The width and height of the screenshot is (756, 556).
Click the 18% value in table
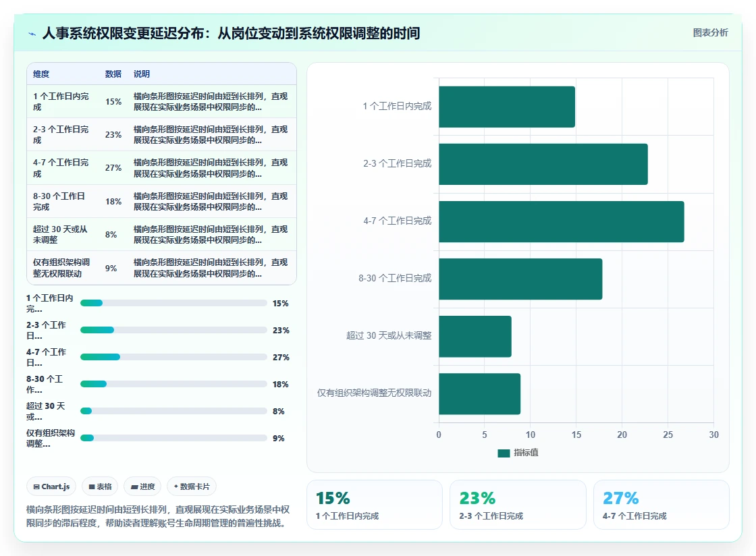[x=113, y=201]
